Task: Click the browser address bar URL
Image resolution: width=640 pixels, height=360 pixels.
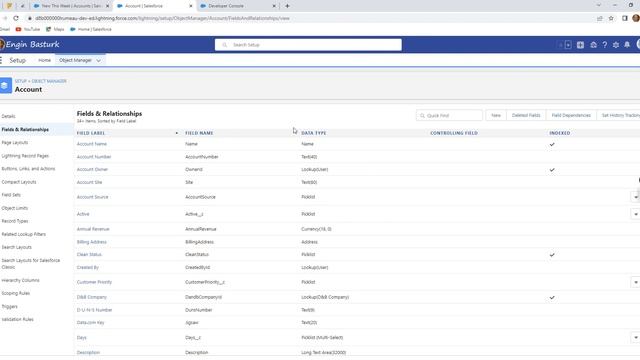Action: click(162, 18)
